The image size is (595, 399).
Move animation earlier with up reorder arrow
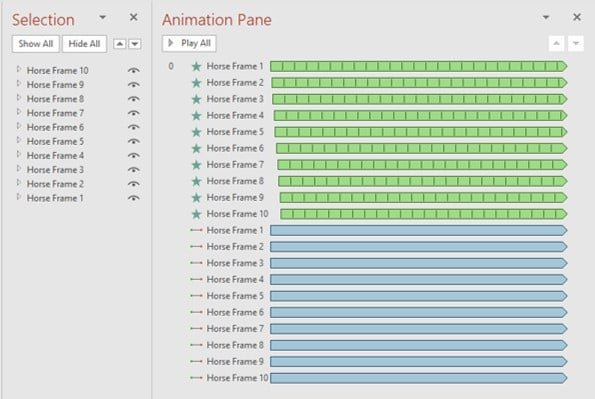[556, 43]
